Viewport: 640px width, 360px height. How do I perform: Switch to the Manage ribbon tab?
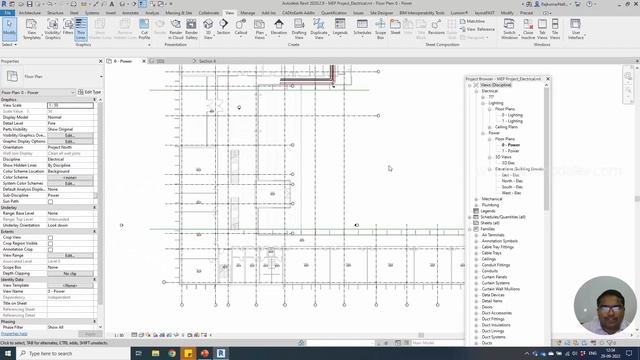(x=247, y=13)
